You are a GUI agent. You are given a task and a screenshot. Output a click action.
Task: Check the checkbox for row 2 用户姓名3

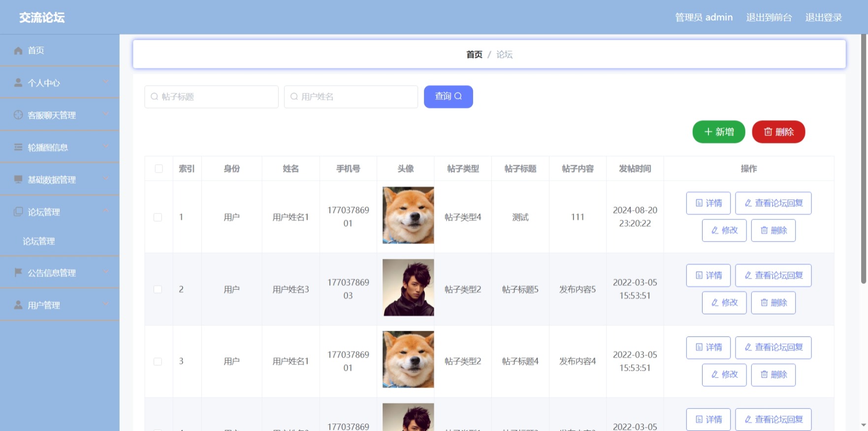[x=158, y=289]
